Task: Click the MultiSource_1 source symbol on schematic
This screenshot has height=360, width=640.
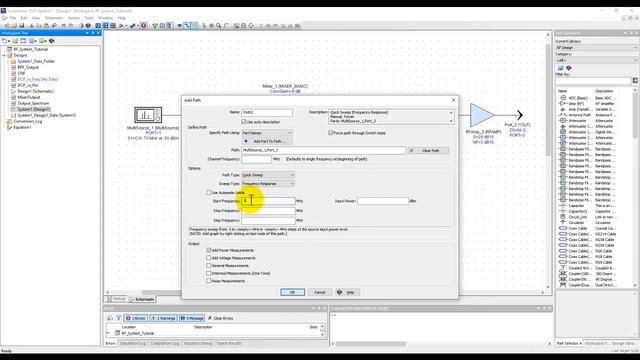Action: (x=148, y=115)
